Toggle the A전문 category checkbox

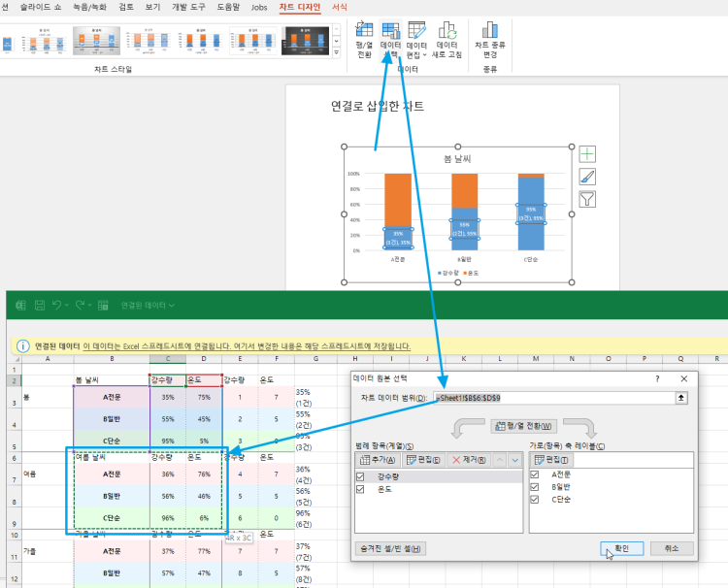[535, 474]
